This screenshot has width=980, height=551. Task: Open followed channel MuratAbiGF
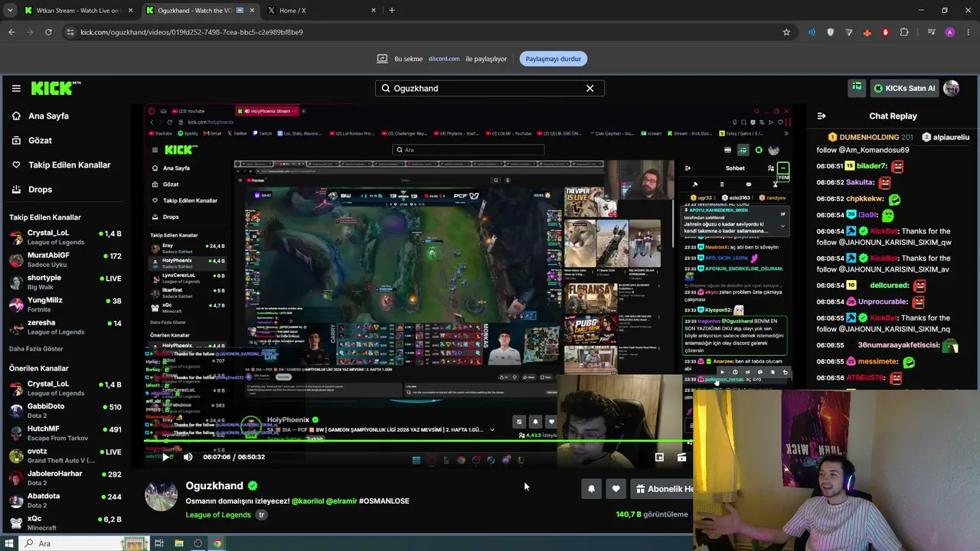pyautogui.click(x=65, y=259)
